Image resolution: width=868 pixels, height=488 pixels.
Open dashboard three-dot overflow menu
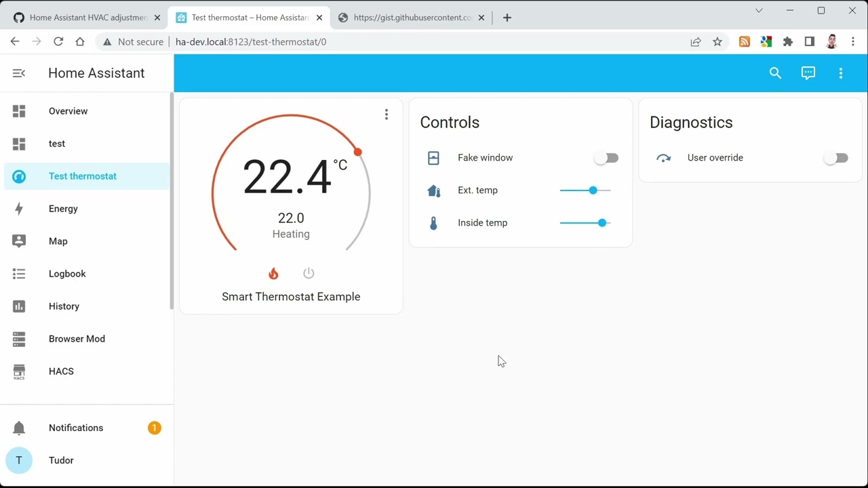click(841, 73)
